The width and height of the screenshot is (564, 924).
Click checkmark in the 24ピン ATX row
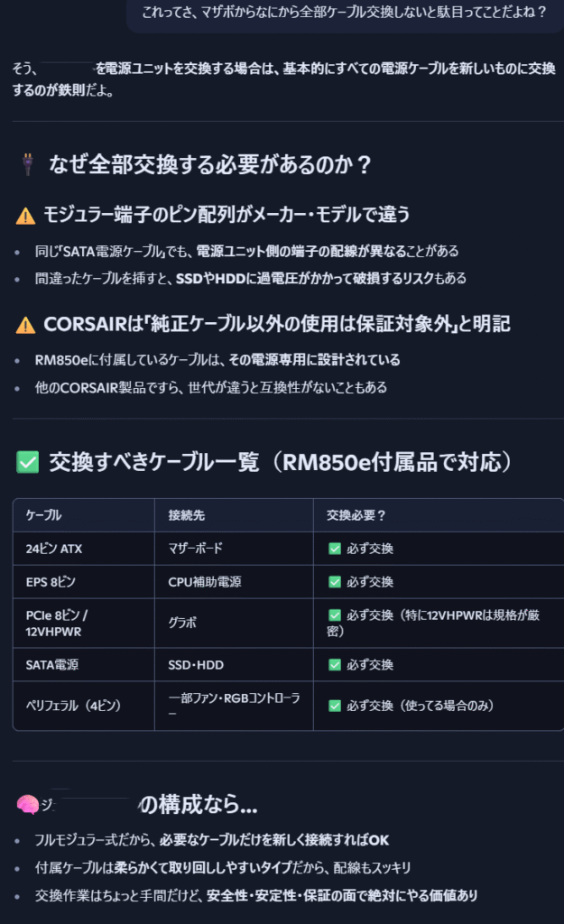[x=335, y=549]
